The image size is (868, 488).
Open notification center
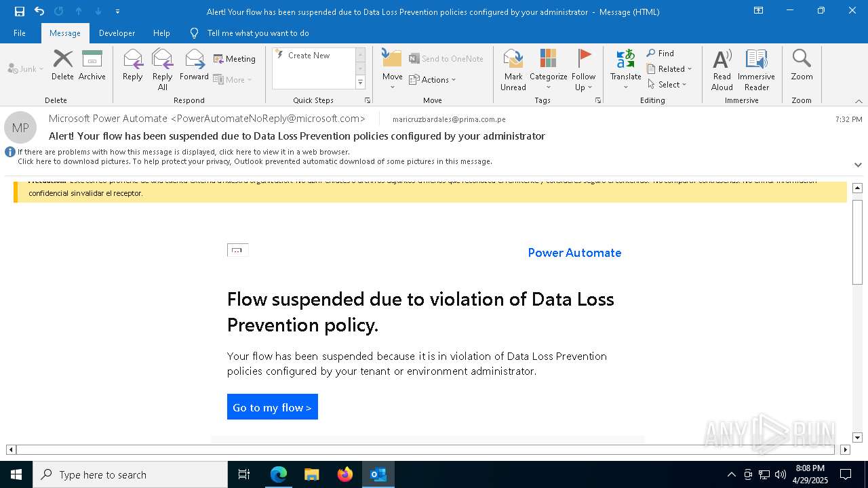pyautogui.click(x=846, y=474)
